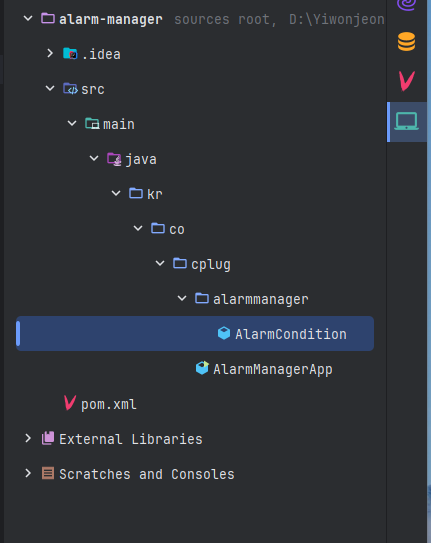Click the kr package folder icon
Image resolution: width=431 pixels, height=543 pixels.
pos(136,193)
